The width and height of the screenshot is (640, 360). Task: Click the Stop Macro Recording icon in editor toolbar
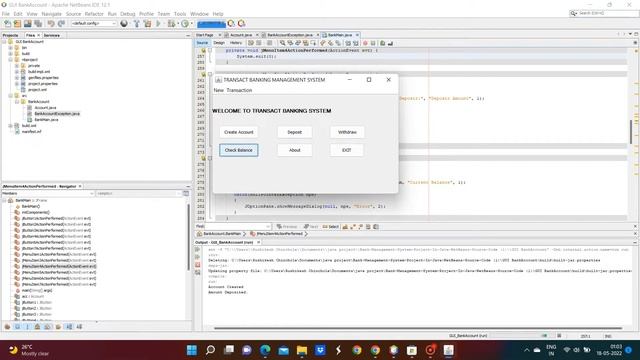373,43
